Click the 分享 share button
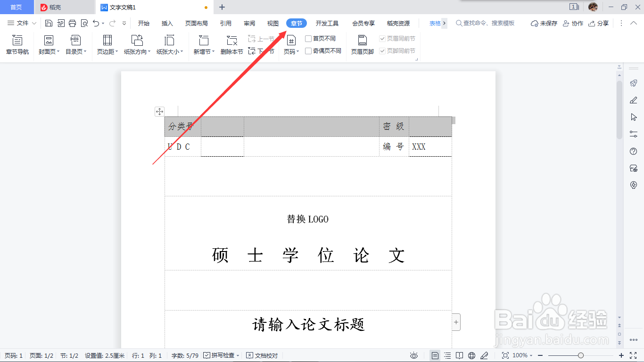 (x=599, y=23)
